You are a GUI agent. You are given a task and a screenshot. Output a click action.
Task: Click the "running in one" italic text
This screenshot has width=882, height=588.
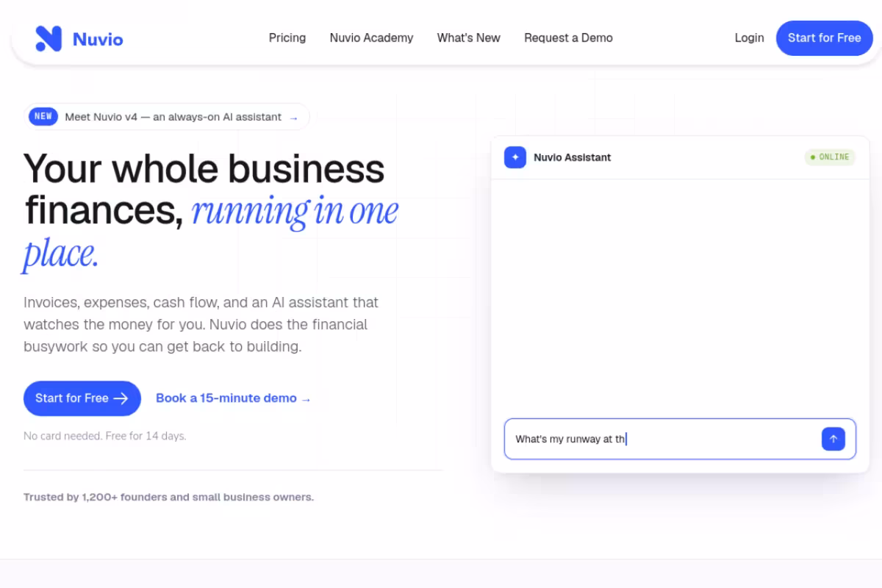(295, 211)
